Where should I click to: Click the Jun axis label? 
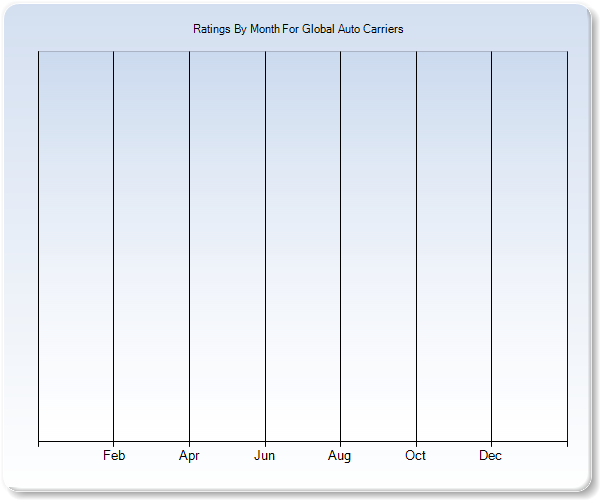264,455
